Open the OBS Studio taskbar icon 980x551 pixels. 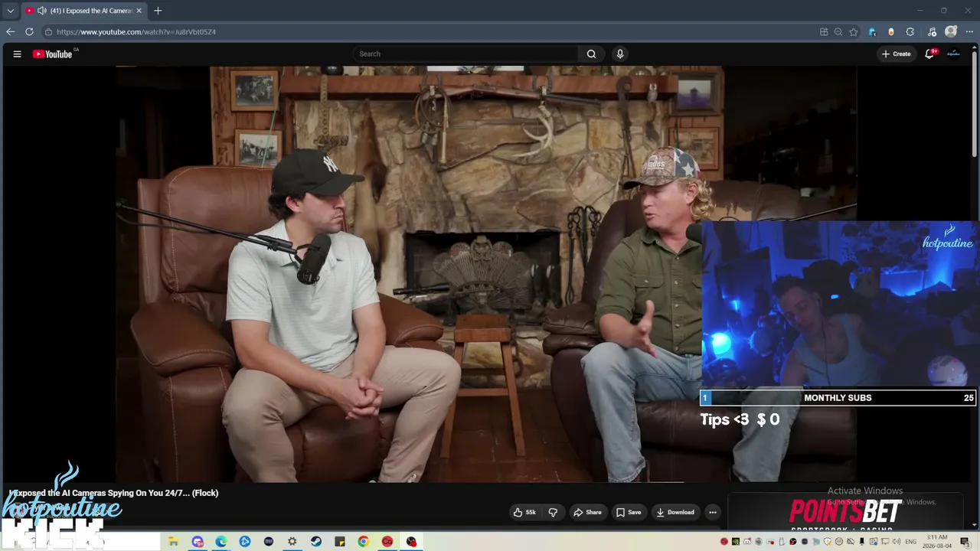tap(411, 542)
